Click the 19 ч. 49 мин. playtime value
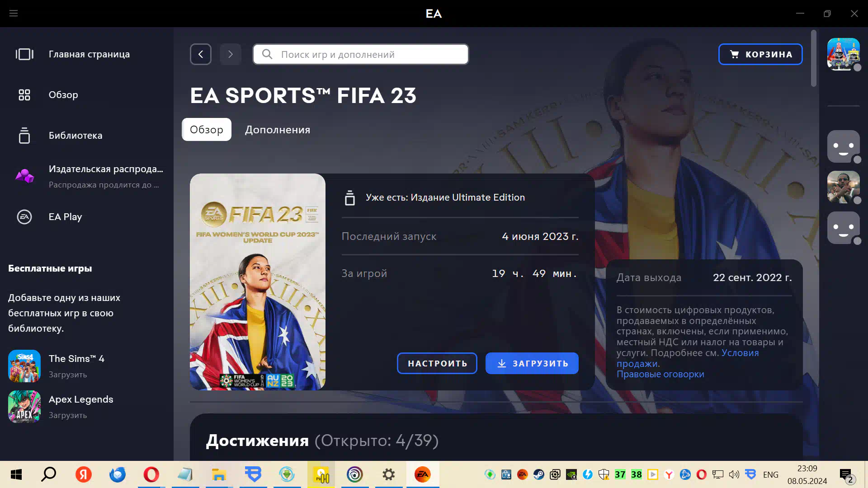 pos(535,273)
